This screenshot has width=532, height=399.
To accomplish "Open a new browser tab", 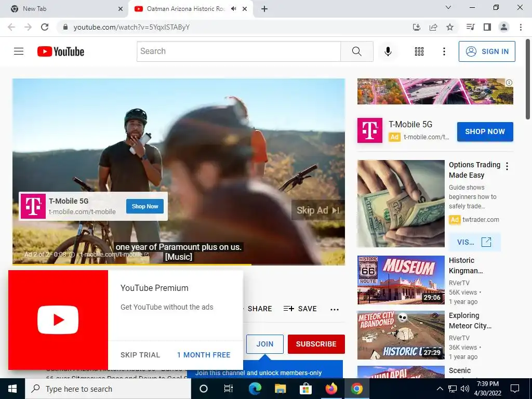I will [264, 9].
